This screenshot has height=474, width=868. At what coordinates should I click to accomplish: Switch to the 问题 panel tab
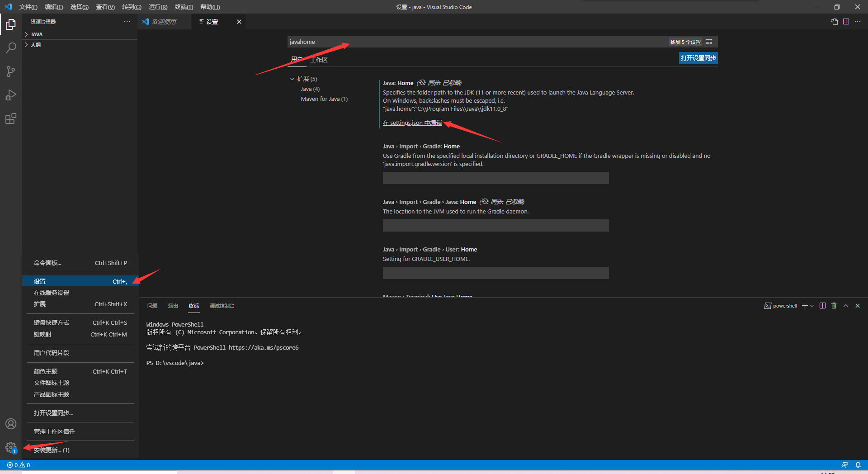point(152,306)
